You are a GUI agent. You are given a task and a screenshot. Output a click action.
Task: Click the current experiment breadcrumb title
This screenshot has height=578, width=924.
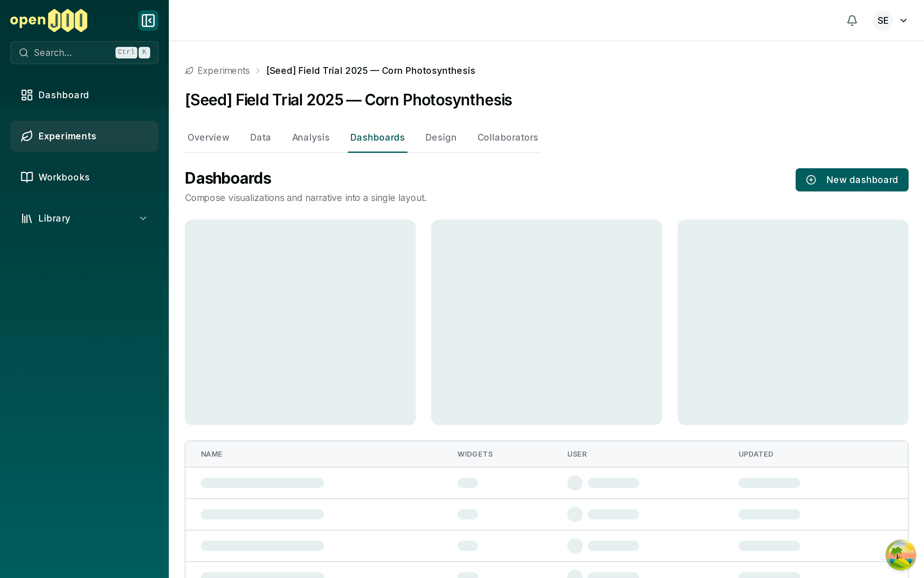[371, 71]
